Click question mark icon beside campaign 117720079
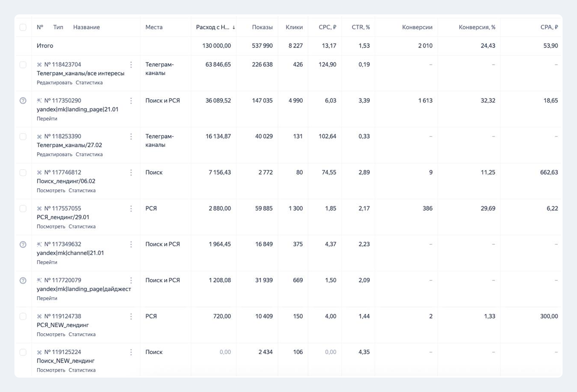Viewport: 577px width, 392px height. pos(23,280)
